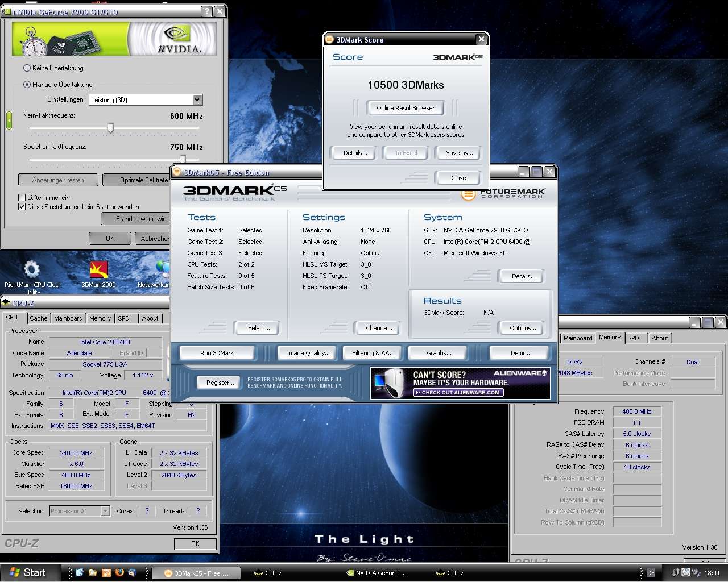This screenshot has height=582, width=728.
Task: Click the Register button
Action: coord(220,383)
